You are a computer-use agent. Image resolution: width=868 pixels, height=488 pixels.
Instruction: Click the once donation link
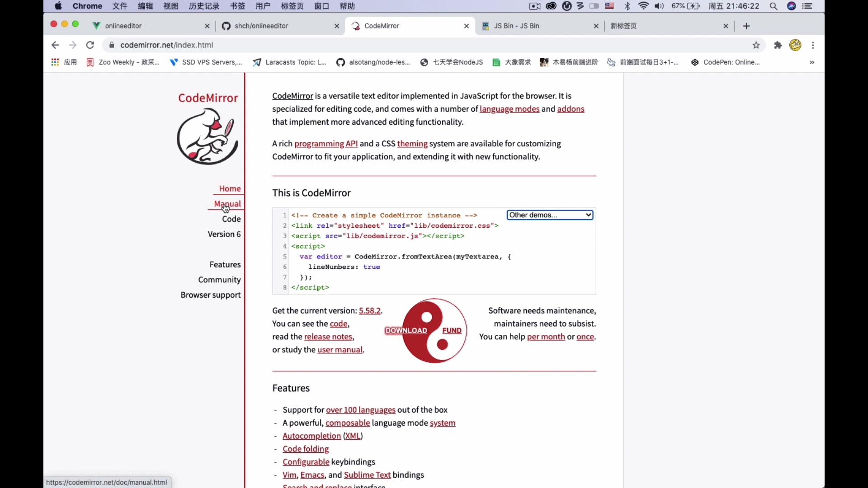click(x=585, y=337)
